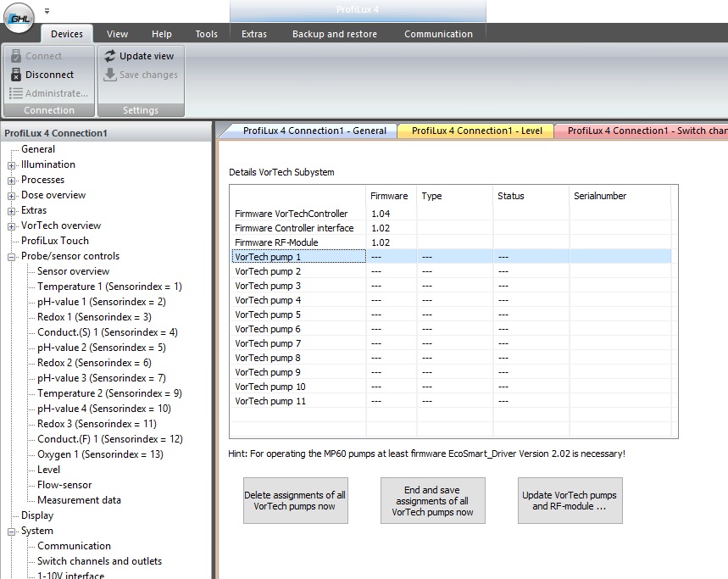Click the Update view refresh icon
The height and width of the screenshot is (579, 728).
110,56
